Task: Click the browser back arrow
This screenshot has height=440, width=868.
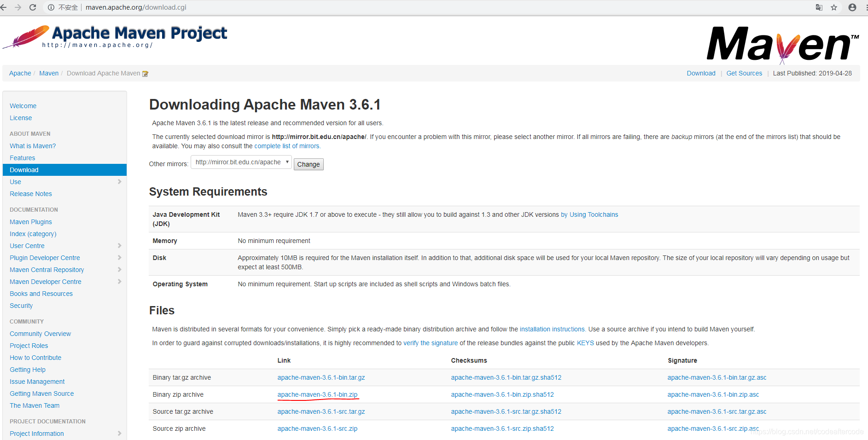Action: (x=4, y=7)
